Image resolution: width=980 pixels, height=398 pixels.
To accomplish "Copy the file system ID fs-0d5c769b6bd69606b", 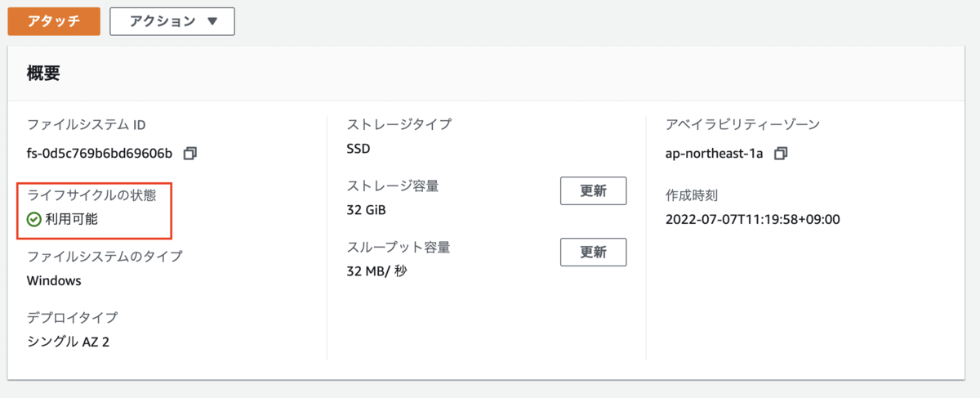I will pos(190,154).
